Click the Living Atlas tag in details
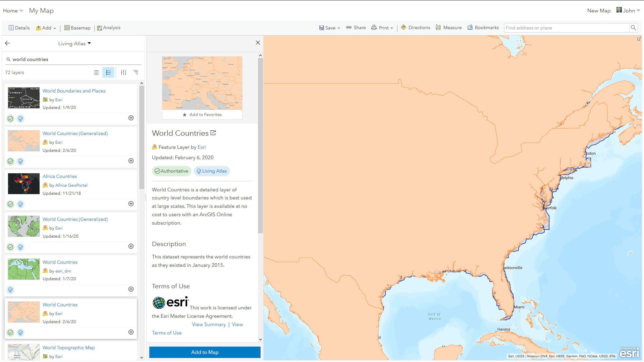This screenshot has height=362, width=644. coord(212,171)
